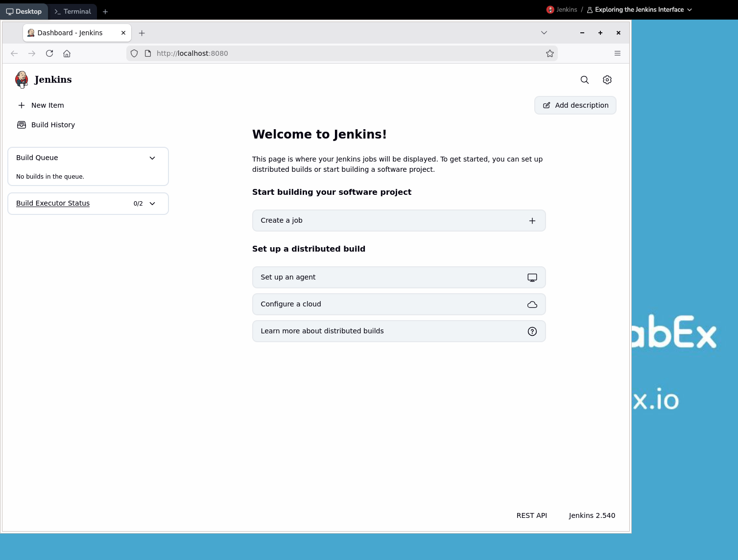Viewport: 738px width, 560px height.
Task: Click the Build Executor Status link
Action: 52,203
